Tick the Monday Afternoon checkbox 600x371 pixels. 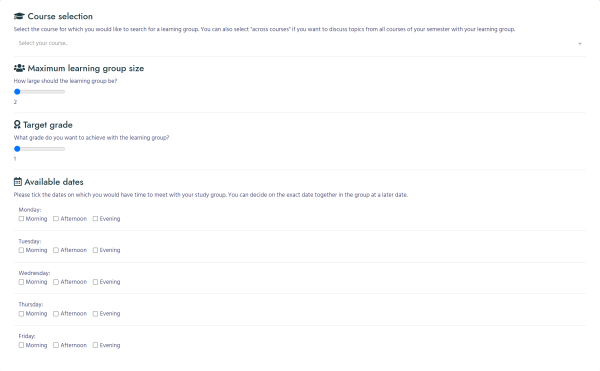coord(56,219)
